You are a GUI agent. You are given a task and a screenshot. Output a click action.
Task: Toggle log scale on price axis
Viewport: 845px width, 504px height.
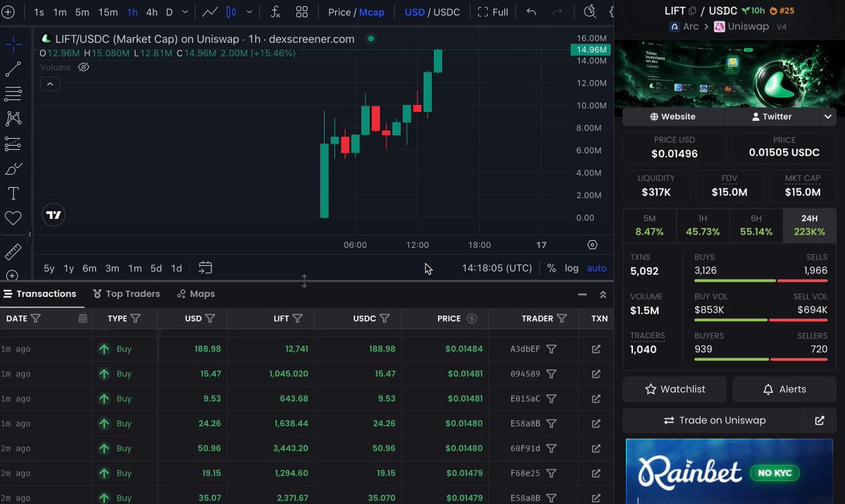pos(571,268)
